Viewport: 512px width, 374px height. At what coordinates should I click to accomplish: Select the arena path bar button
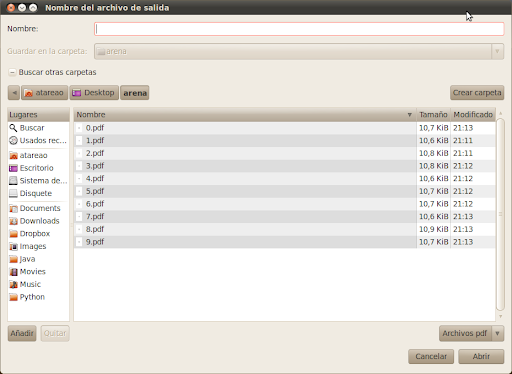pyautogui.click(x=135, y=93)
